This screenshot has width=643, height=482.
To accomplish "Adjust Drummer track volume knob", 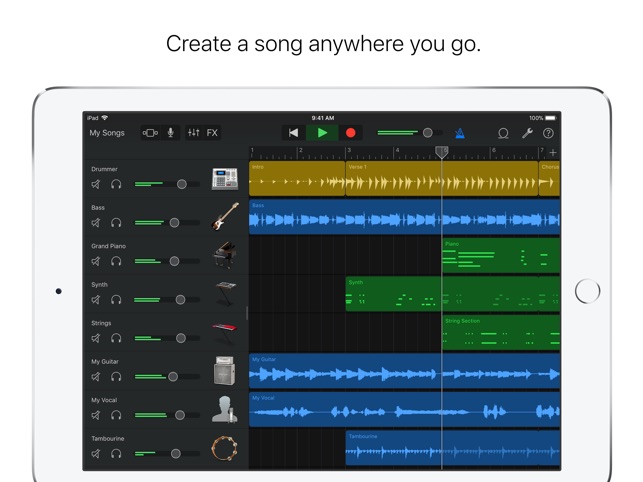I will (182, 184).
